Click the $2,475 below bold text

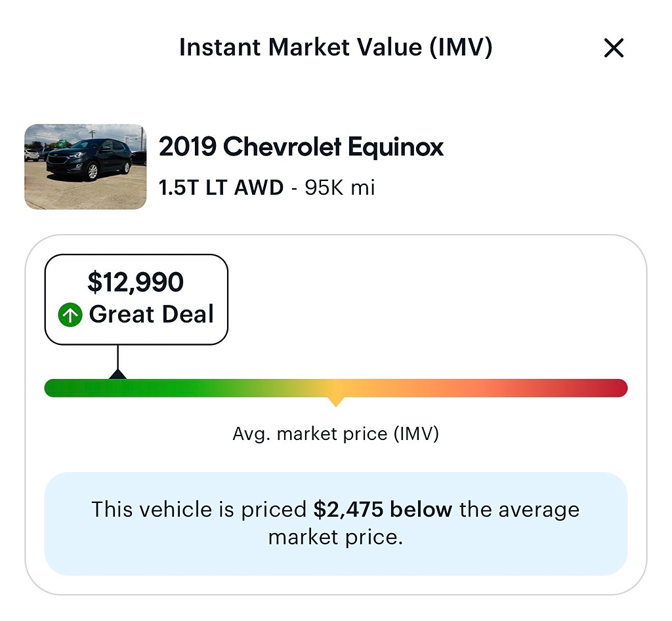click(x=383, y=510)
